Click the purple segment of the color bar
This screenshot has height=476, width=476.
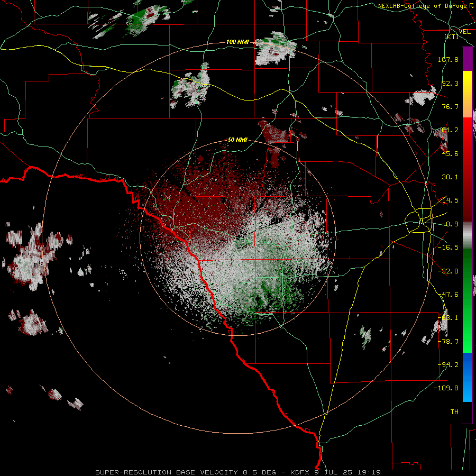click(x=467, y=59)
